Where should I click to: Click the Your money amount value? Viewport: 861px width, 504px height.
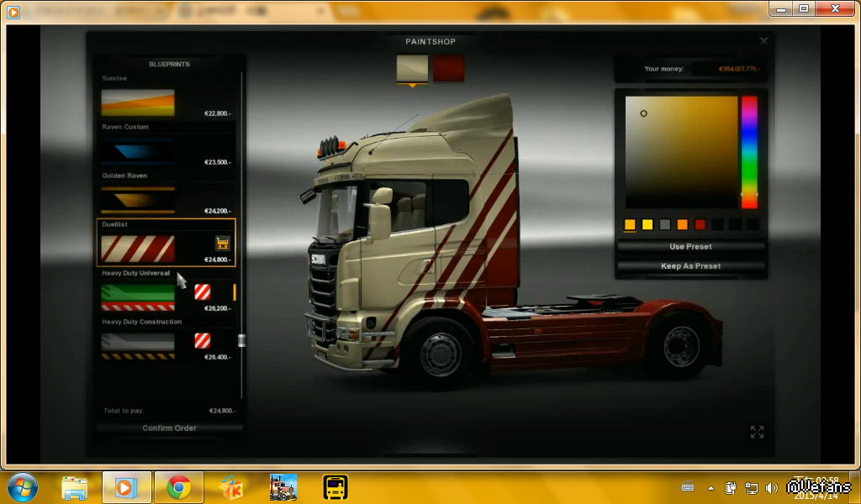point(739,69)
